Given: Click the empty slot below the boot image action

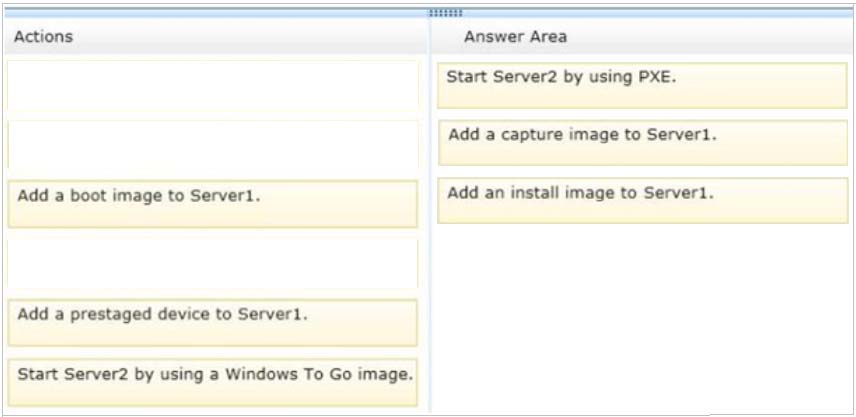Looking at the screenshot, I should point(213,263).
